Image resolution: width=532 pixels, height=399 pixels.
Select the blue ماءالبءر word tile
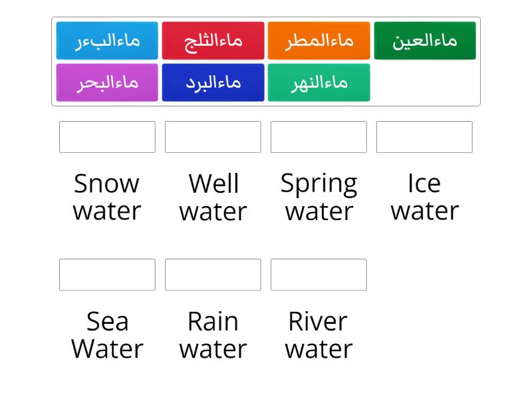tap(106, 41)
